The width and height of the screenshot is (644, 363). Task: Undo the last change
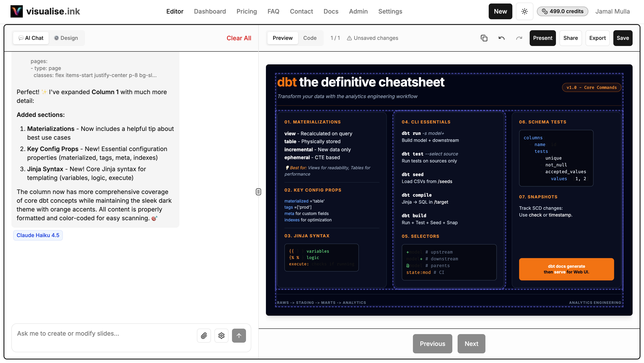pyautogui.click(x=501, y=38)
